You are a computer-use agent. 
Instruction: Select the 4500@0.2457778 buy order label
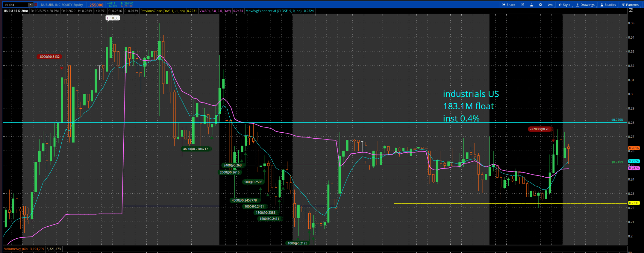tap(244, 200)
